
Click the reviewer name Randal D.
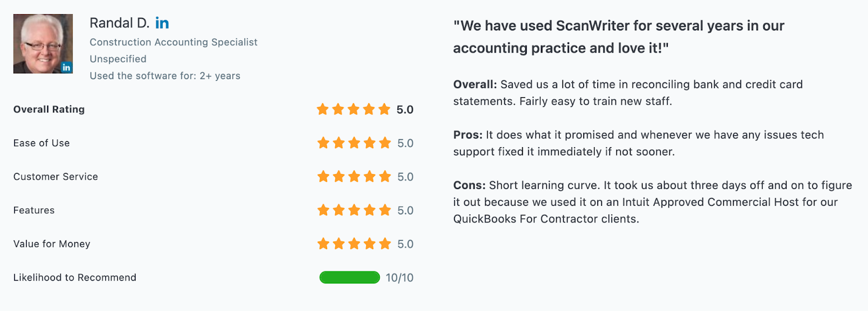119,23
